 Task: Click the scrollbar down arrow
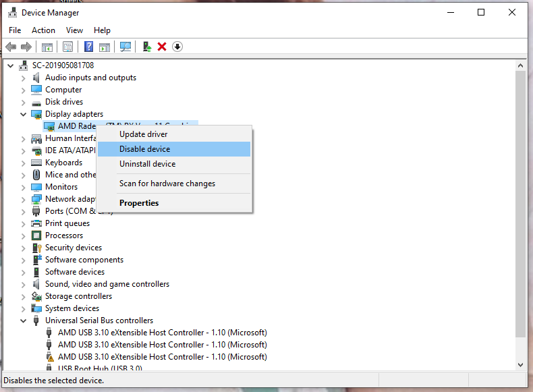point(520,365)
